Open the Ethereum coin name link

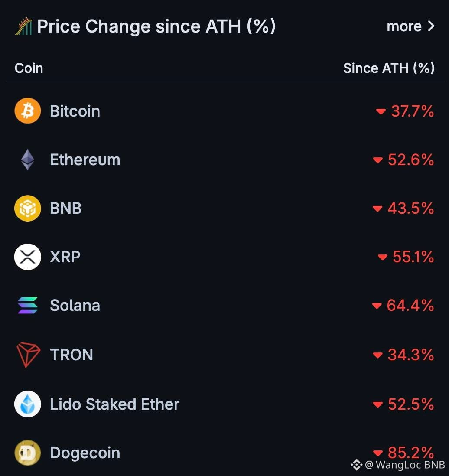[x=85, y=160]
